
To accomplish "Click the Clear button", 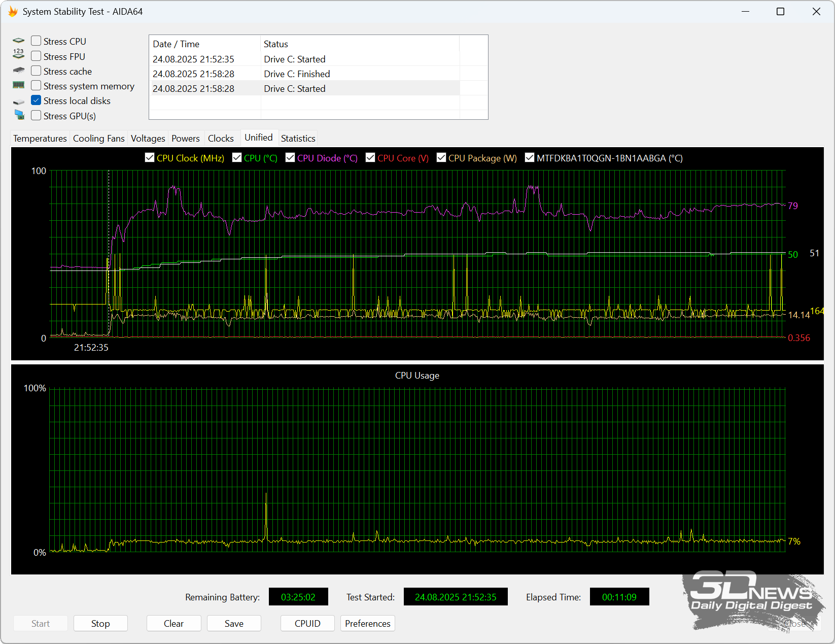I will tap(173, 623).
